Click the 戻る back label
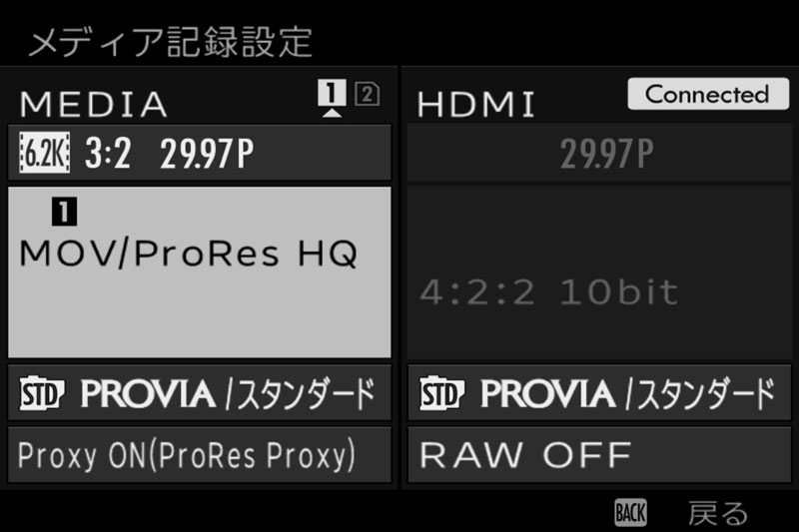Viewport: 799px width, 532px height. click(718, 513)
